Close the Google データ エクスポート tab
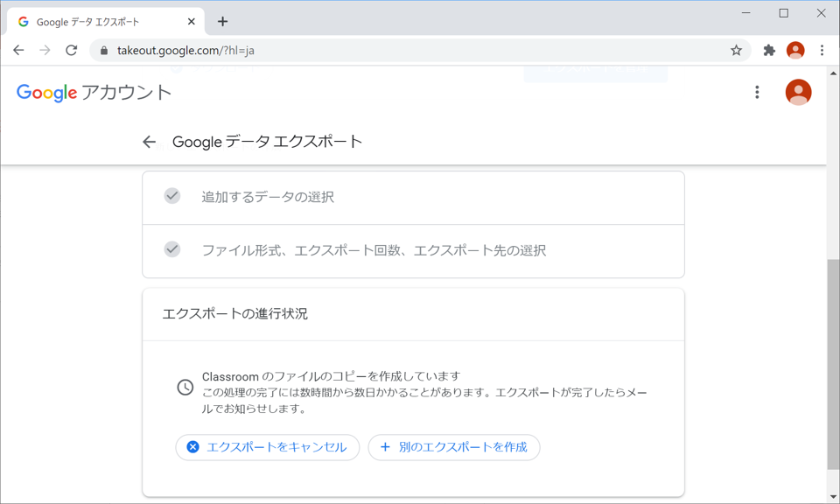840x504 pixels. (192, 22)
